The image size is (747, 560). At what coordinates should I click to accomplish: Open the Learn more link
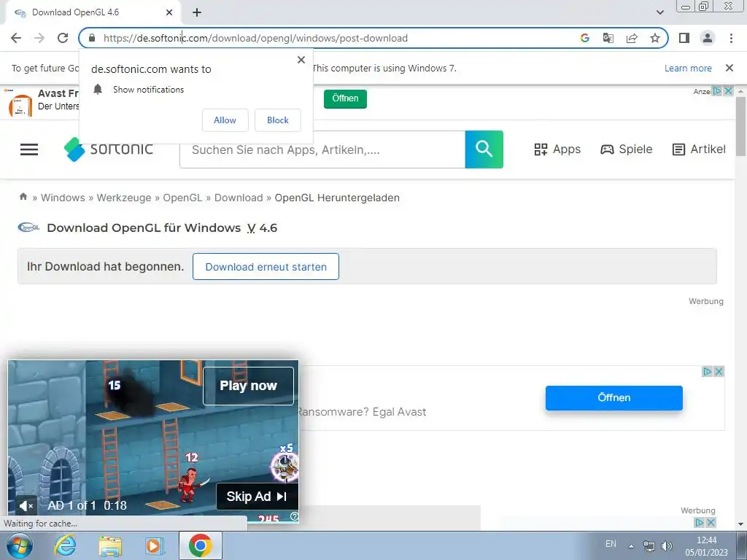688,68
